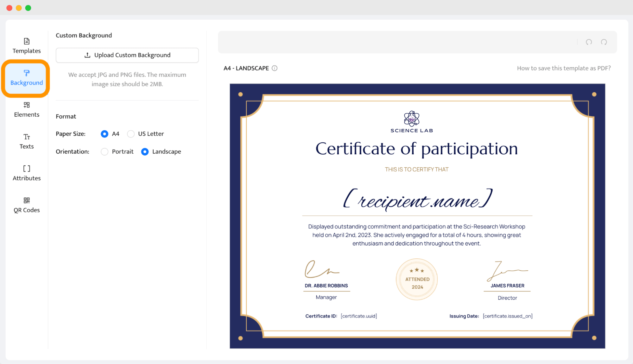This screenshot has height=364, width=633.
Task: Click the THIS IS TO CERTIFY THAT text
Action: point(417,170)
